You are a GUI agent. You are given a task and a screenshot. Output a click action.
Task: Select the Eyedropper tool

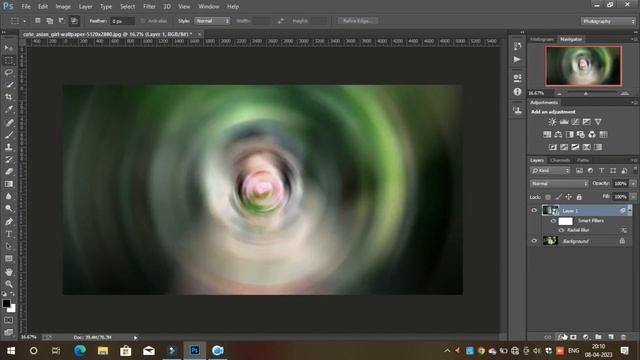click(9, 109)
